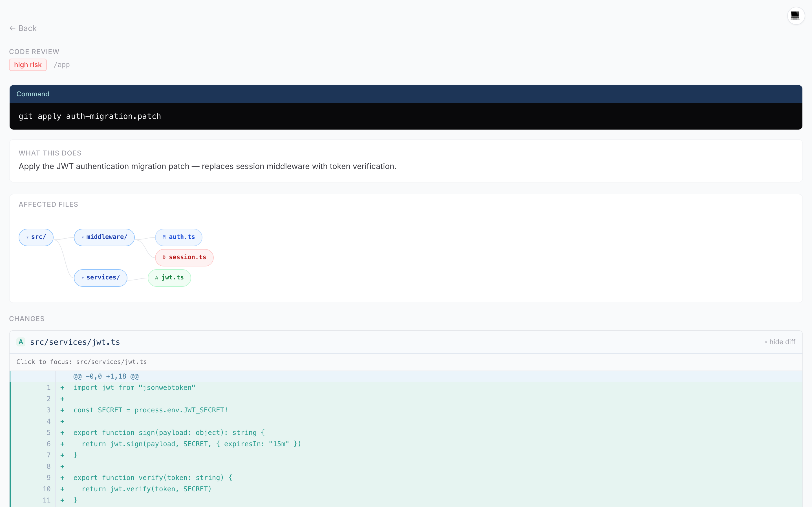Click the M modified badge on auth.ts
812x507 pixels.
pos(164,237)
